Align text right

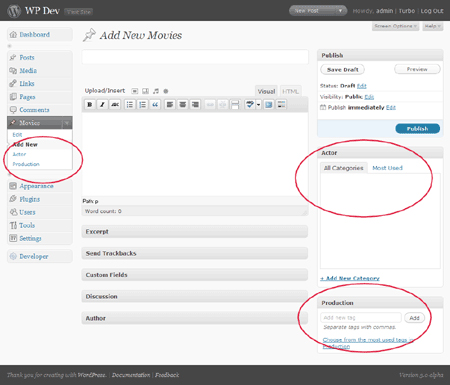click(x=195, y=105)
